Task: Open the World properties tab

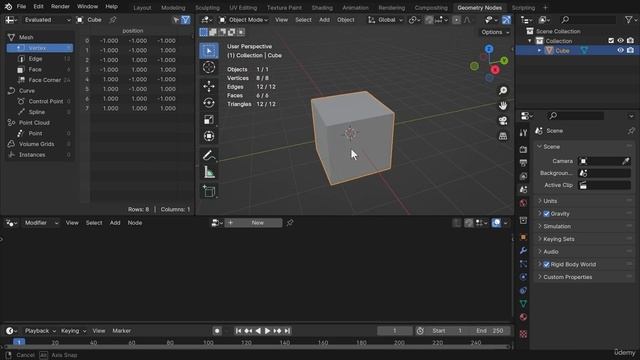Action: point(523,203)
